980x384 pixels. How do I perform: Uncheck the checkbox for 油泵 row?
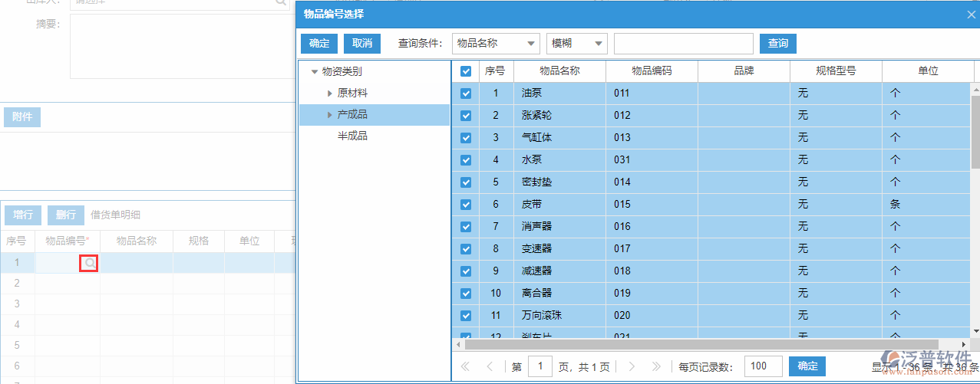point(466,94)
